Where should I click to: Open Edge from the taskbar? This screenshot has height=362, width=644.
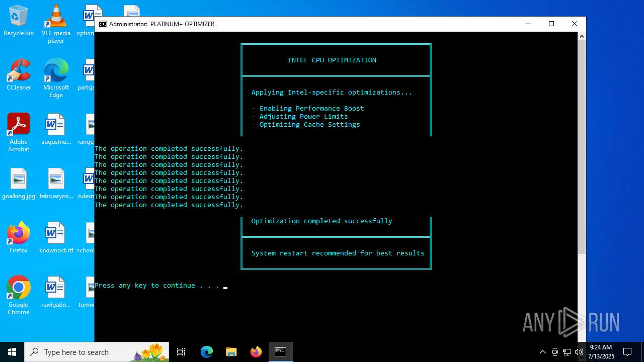click(207, 352)
